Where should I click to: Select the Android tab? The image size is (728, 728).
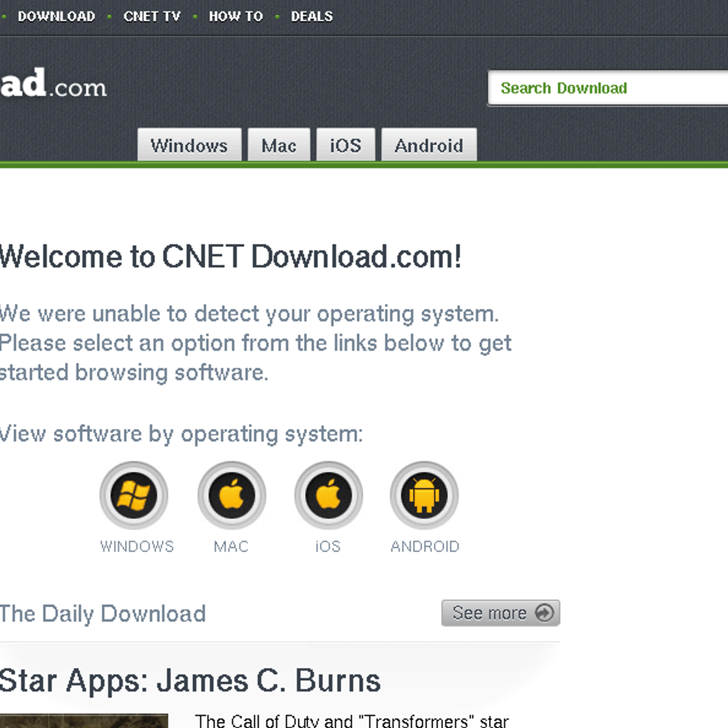(429, 145)
